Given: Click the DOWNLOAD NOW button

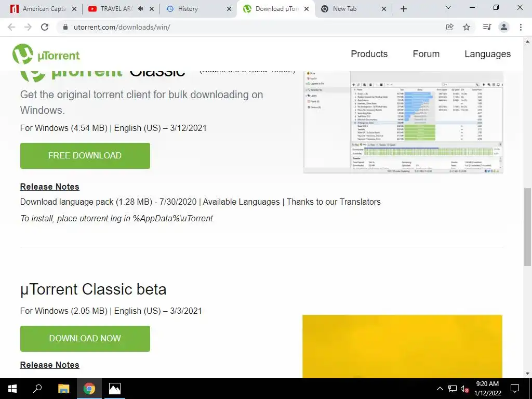Looking at the screenshot, I should (x=85, y=339).
